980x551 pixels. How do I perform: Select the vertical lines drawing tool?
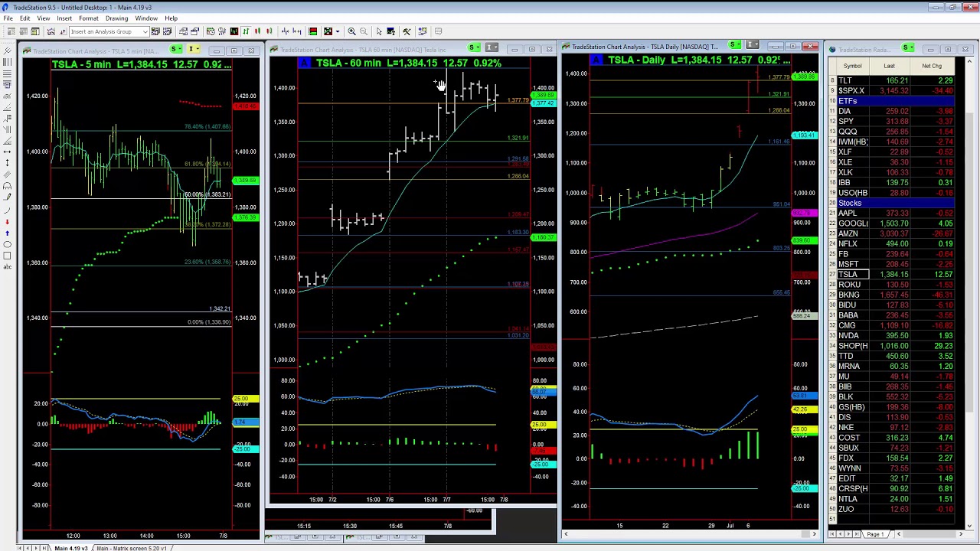7,62
